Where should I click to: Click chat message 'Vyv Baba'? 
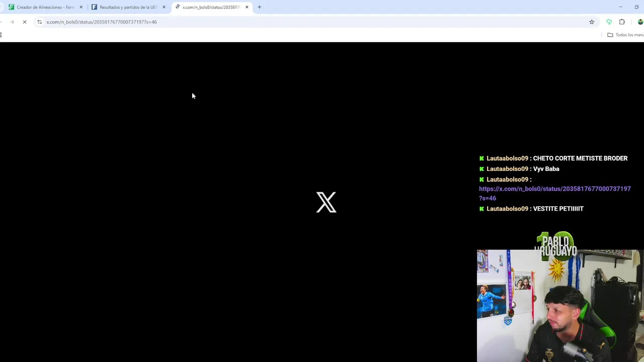546,169
